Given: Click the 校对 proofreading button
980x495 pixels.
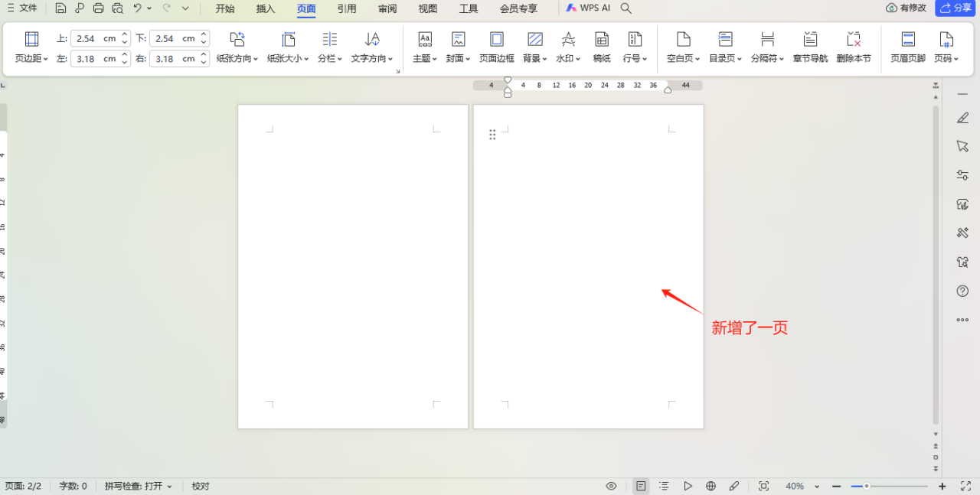Looking at the screenshot, I should point(201,486).
